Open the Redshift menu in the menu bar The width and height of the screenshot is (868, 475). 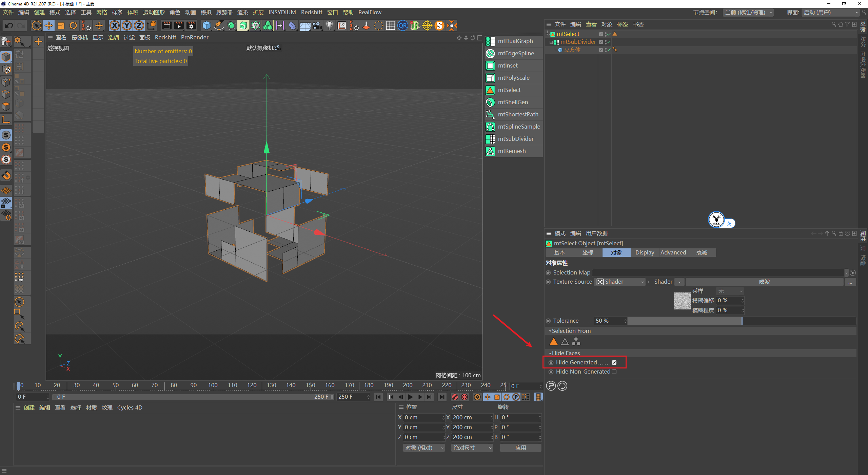click(x=311, y=12)
